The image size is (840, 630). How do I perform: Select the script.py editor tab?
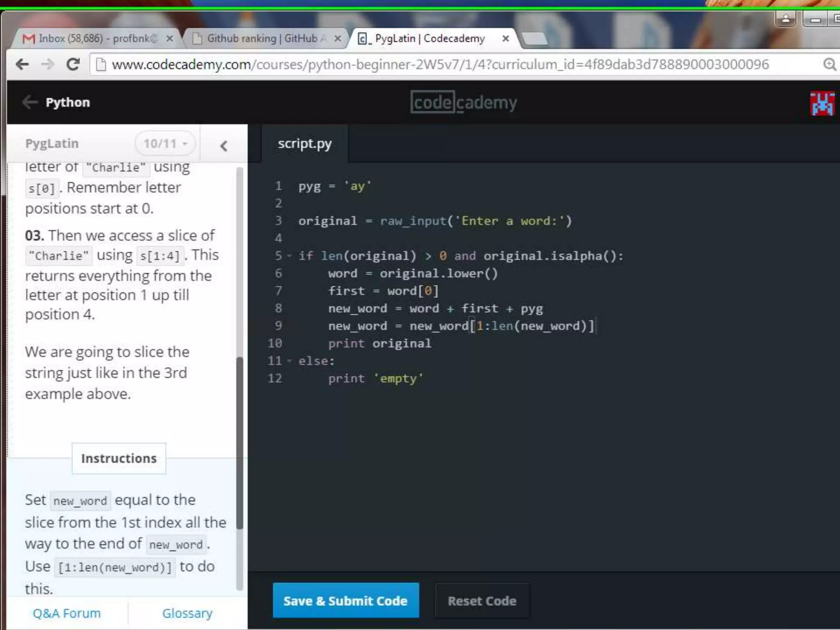pos(305,144)
